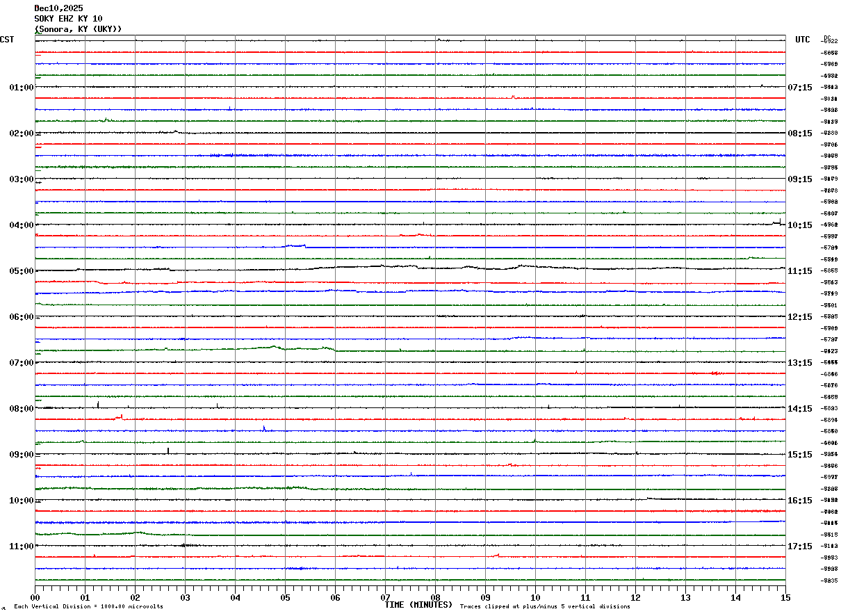Click the 10:15 UTC time label
Viewport: 841px width, 616px height.
(800, 225)
